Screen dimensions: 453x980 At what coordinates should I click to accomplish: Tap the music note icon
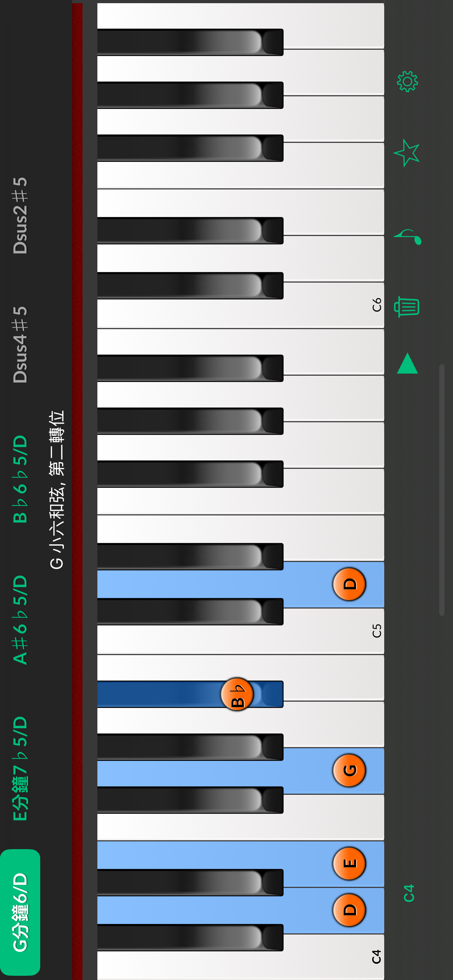[407, 237]
